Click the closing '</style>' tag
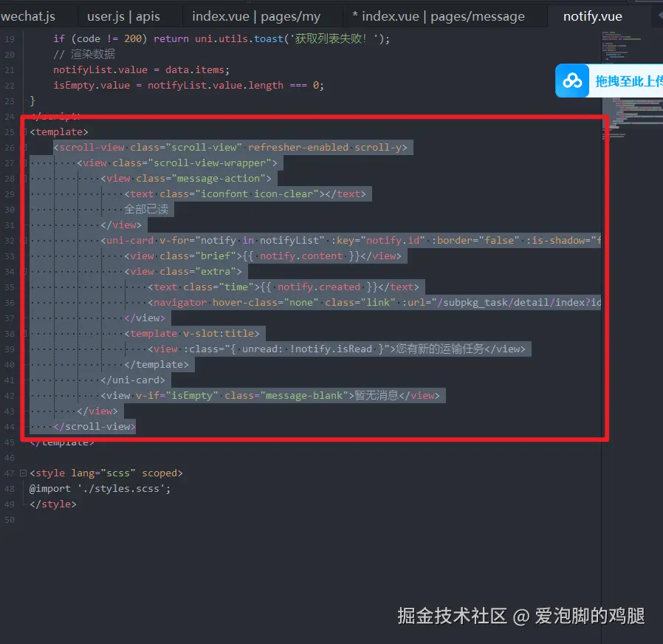 click(53, 504)
